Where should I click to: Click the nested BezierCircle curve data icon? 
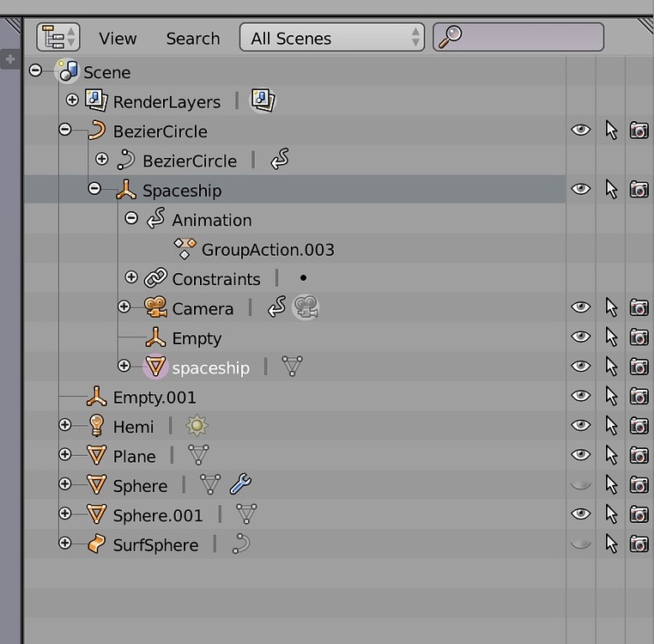(125, 160)
